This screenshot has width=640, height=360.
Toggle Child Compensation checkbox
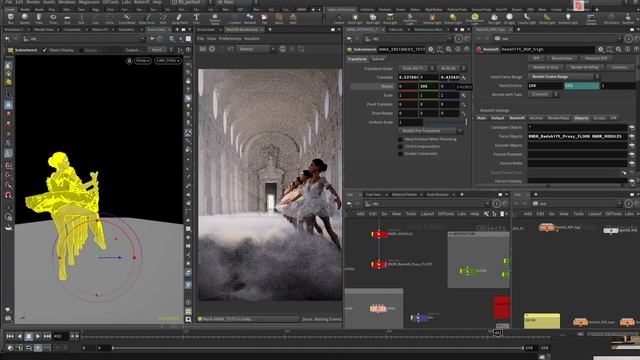pyautogui.click(x=400, y=147)
